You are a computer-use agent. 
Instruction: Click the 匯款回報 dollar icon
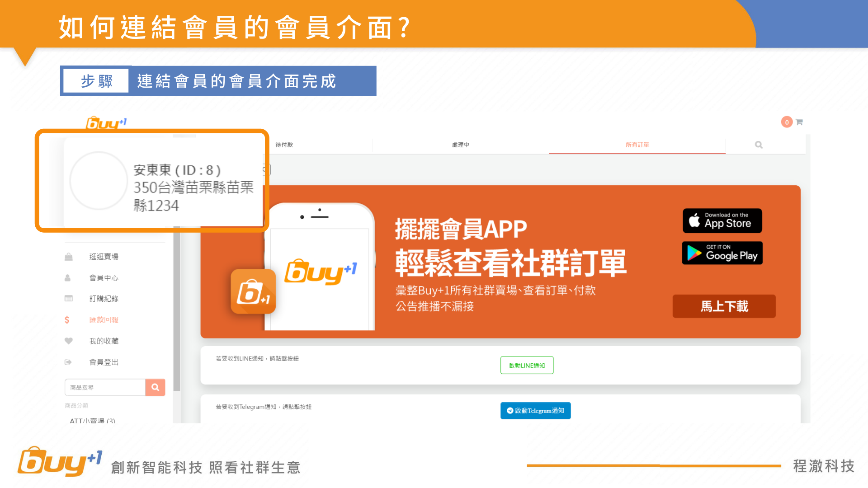coord(67,320)
